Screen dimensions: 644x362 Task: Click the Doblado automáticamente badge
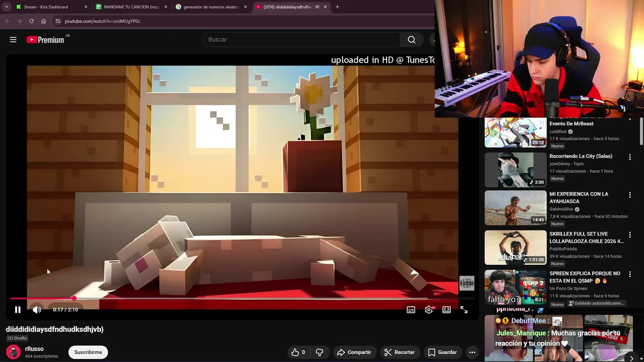pyautogui.click(x=596, y=304)
